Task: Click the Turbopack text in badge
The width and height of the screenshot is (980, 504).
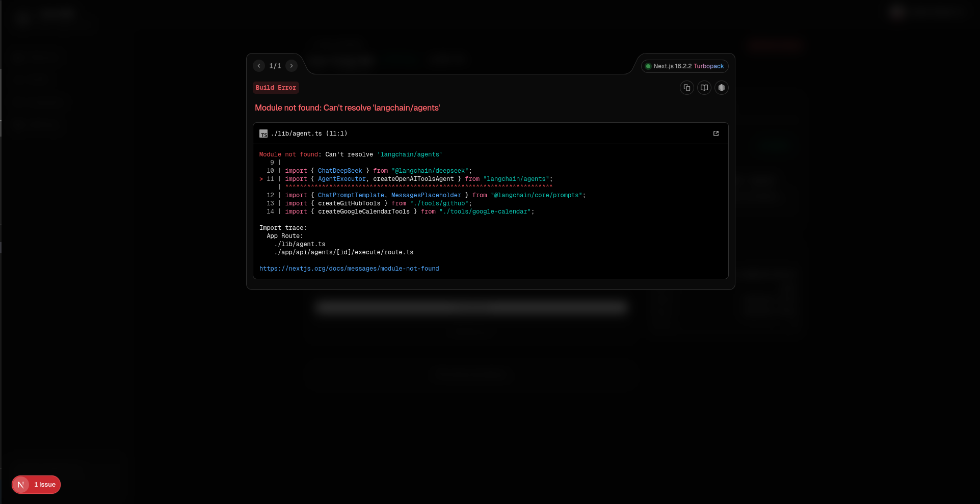Action: click(x=708, y=66)
